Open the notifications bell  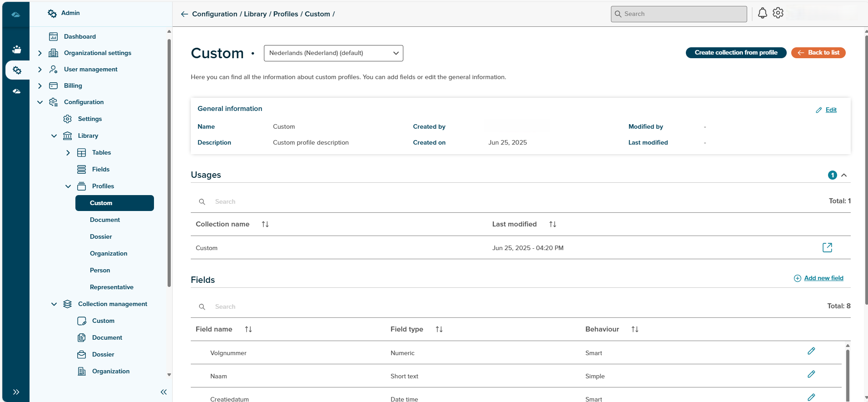[x=762, y=14]
